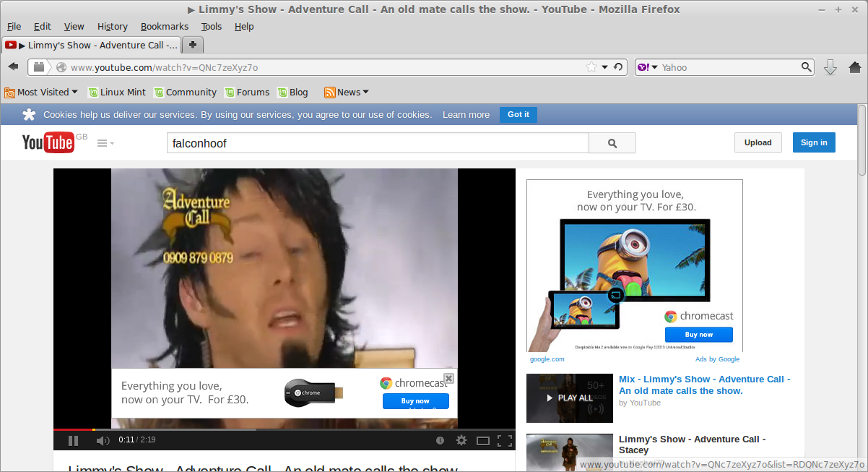Toggle theater mode player size
Viewport: 868px width, 472px height.
pos(483,440)
